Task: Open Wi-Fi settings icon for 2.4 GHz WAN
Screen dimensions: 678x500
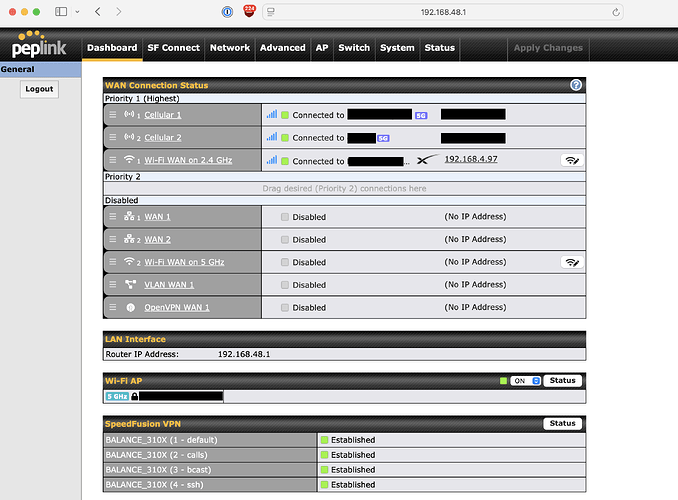Action: pos(572,160)
